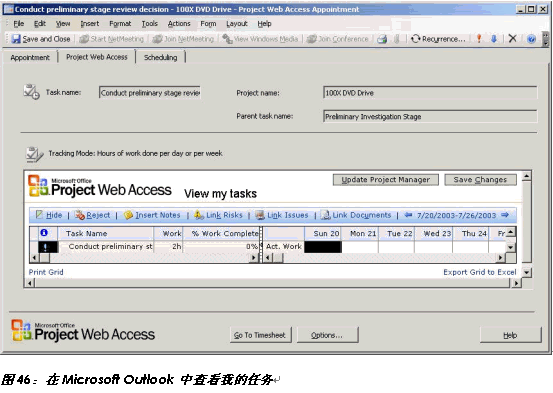Click the Link Issues icon

(260, 215)
